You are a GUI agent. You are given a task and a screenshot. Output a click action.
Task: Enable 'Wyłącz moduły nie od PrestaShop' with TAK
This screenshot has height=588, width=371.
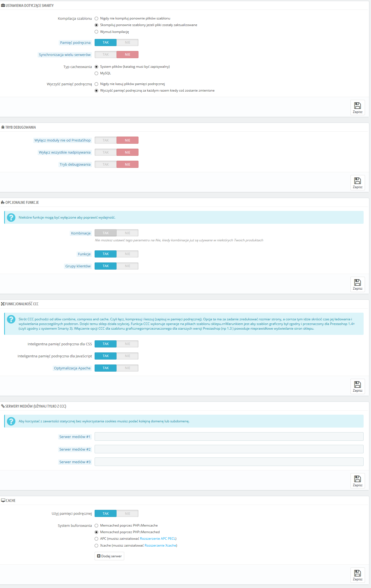pyautogui.click(x=106, y=140)
